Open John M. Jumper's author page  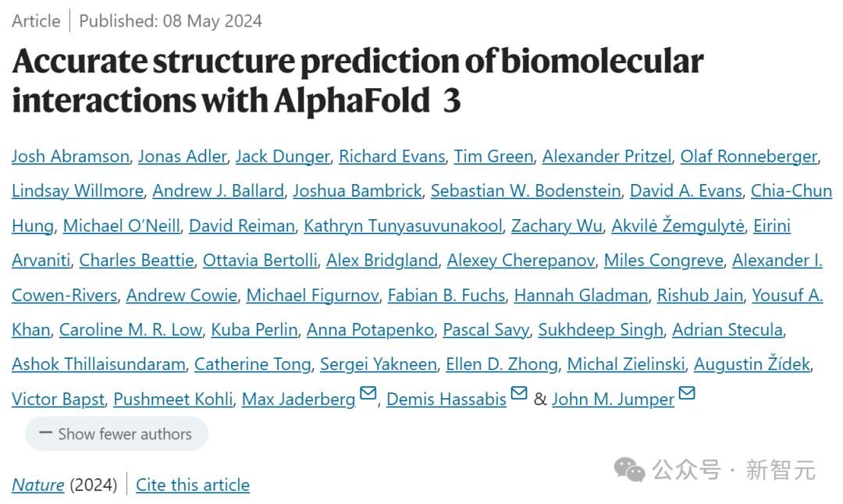(x=612, y=399)
